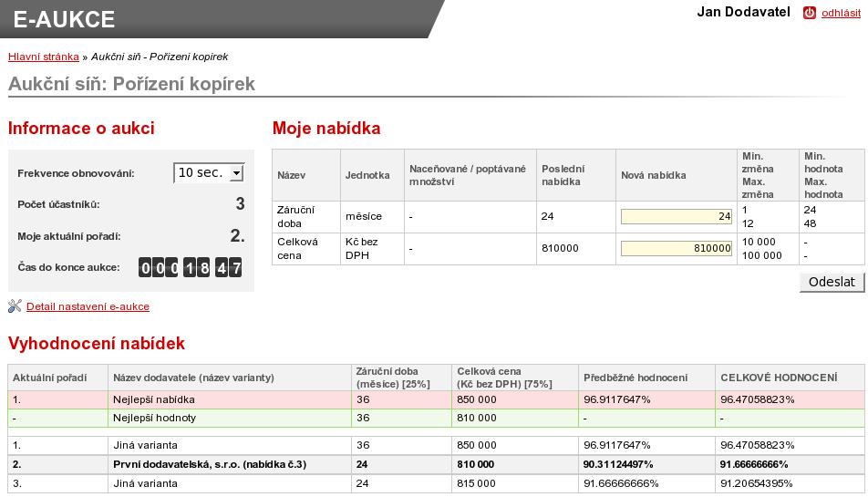Click the tools icon beside Detail nastavení e-aukce
Screen dimensions: 868x497
(15, 306)
